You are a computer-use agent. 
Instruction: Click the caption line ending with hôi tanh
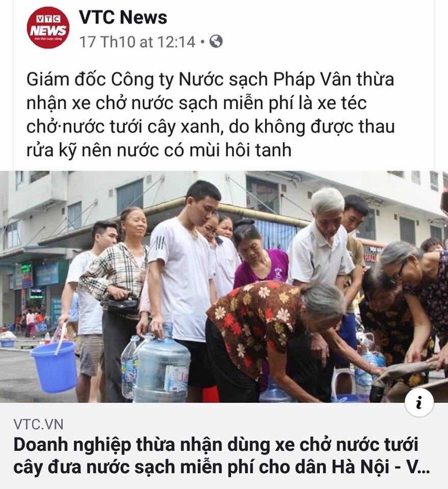pos(159,151)
